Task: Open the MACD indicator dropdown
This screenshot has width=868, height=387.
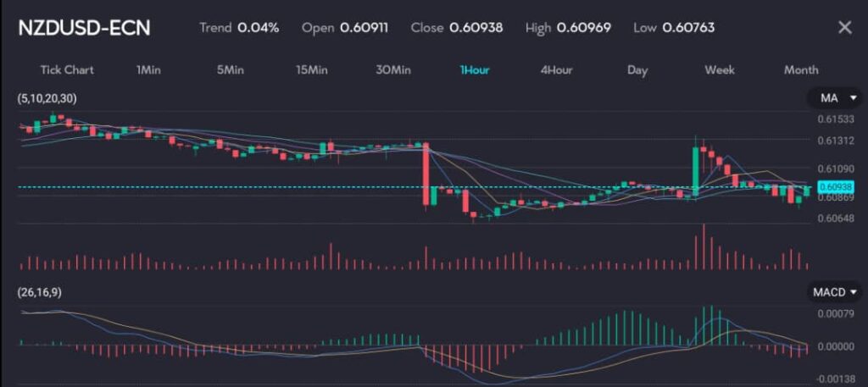Action: click(x=835, y=292)
